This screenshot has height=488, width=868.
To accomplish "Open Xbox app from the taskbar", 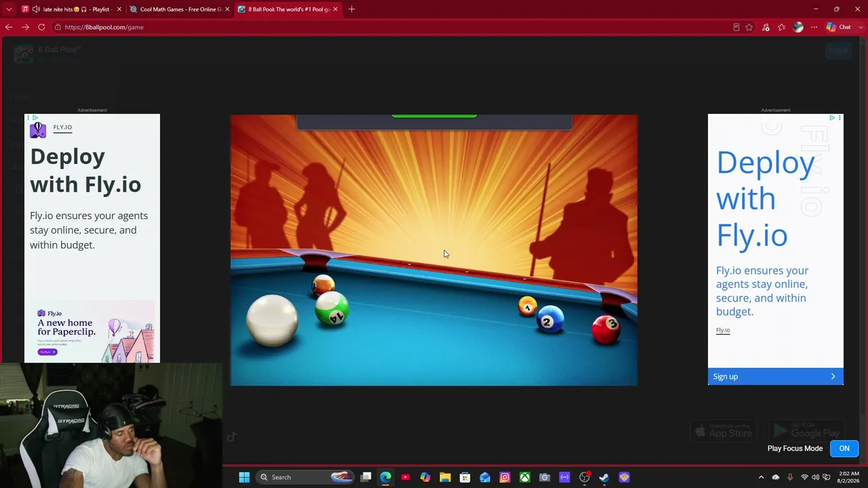I will [525, 477].
